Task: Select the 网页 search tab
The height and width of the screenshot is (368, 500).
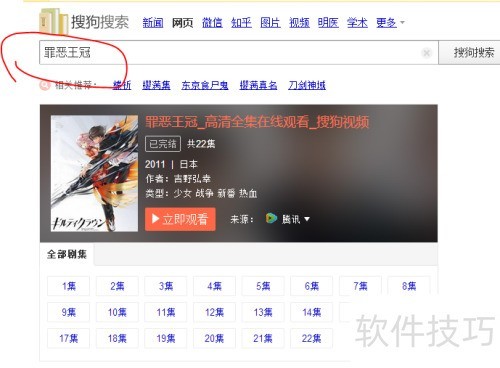Action: coord(182,23)
